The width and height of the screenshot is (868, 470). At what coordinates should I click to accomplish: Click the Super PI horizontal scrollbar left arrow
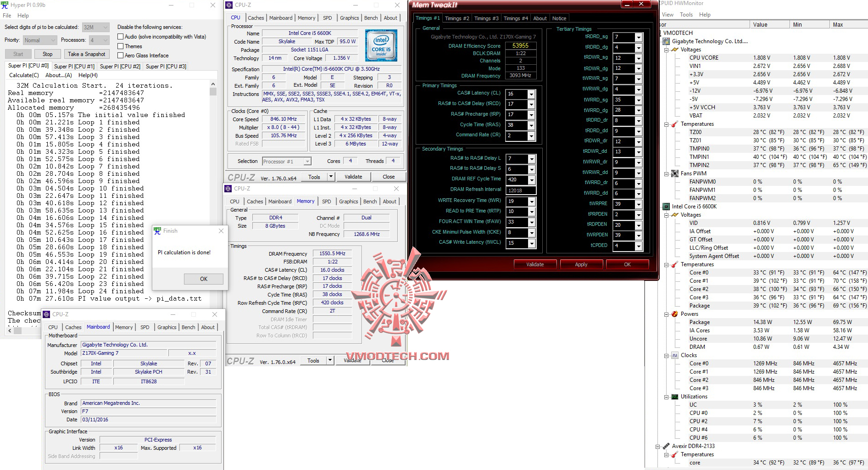[10, 330]
